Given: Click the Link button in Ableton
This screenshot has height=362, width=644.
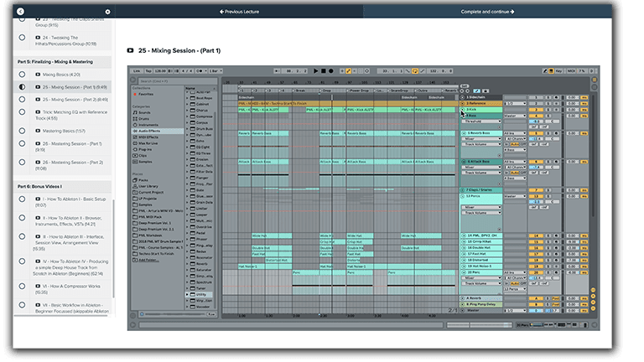Looking at the screenshot, I should click(137, 71).
